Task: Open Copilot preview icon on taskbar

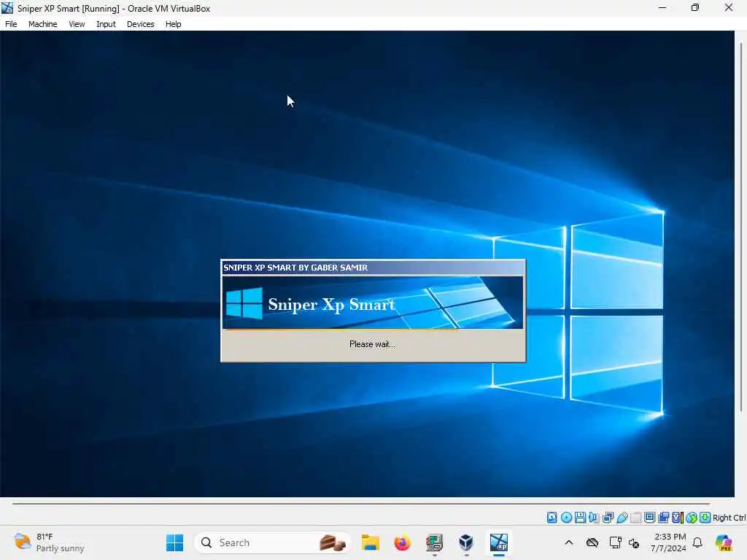Action: coord(724,542)
